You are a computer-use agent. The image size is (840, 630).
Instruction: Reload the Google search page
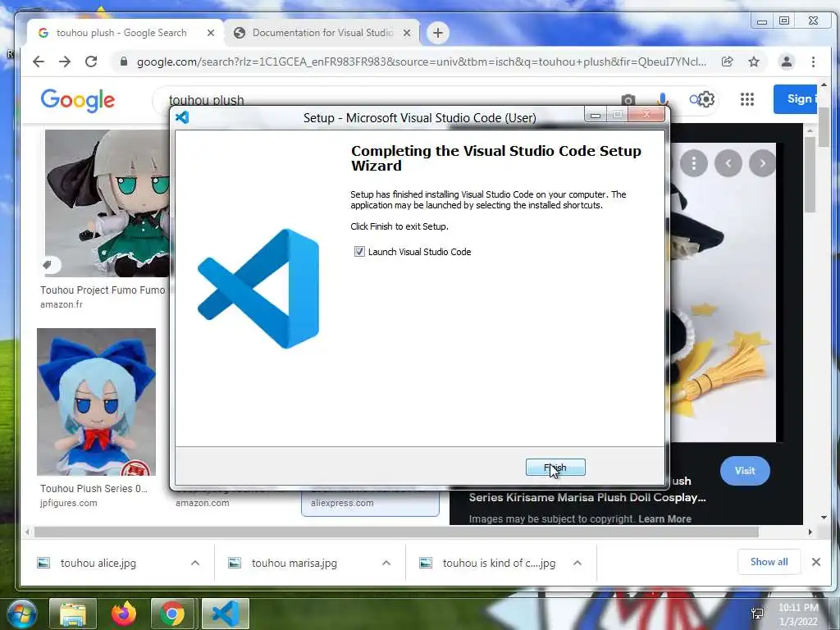click(x=91, y=62)
